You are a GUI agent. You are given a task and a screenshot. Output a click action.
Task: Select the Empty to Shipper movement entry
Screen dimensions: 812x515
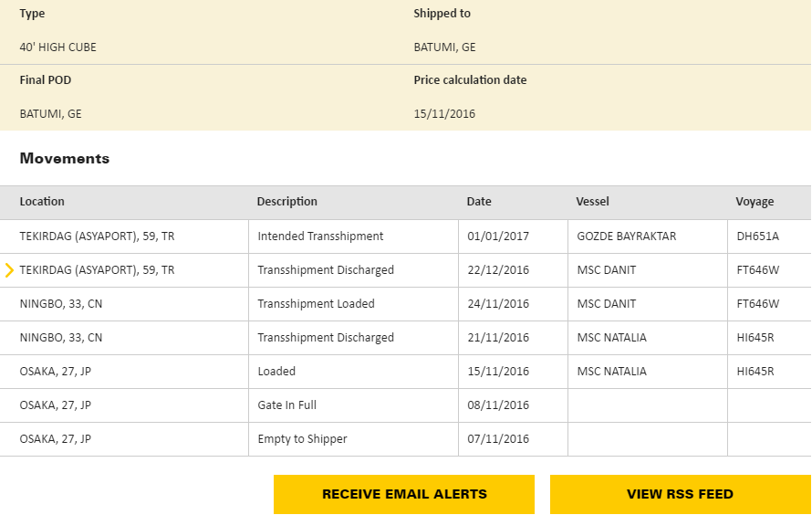click(302, 439)
